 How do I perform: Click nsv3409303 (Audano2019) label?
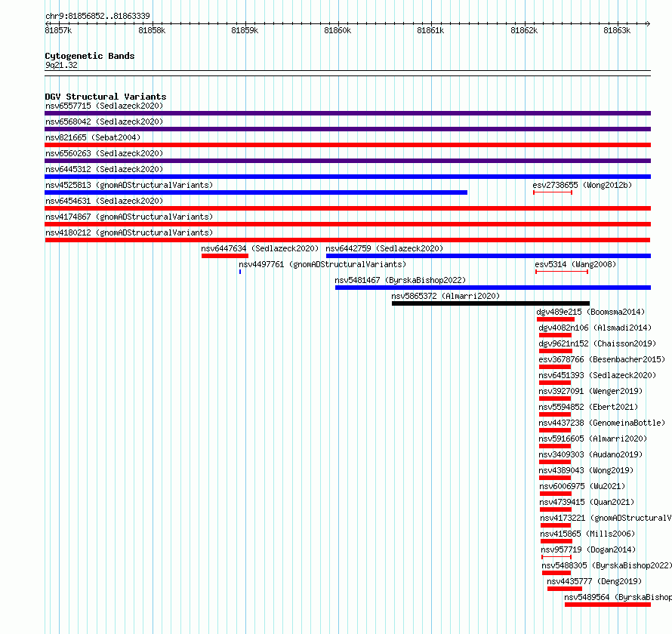point(590,454)
